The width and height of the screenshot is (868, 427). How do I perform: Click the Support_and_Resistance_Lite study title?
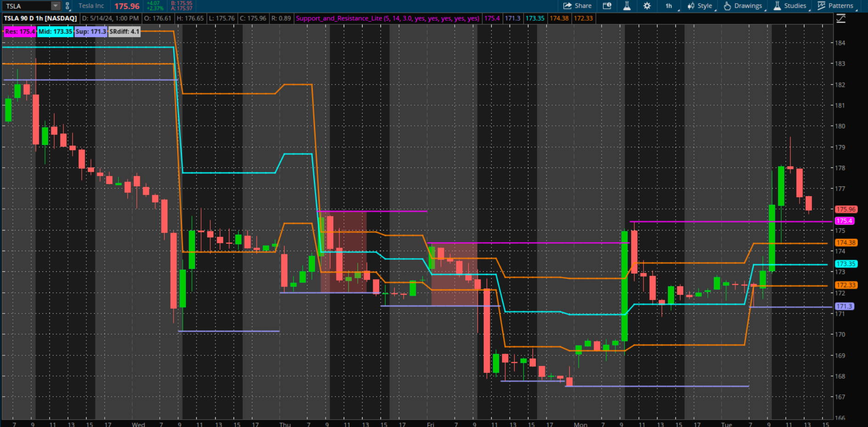388,18
